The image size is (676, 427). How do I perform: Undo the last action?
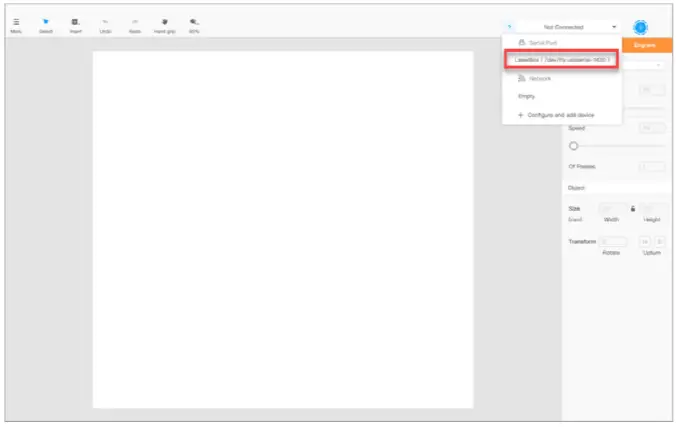pos(105,25)
